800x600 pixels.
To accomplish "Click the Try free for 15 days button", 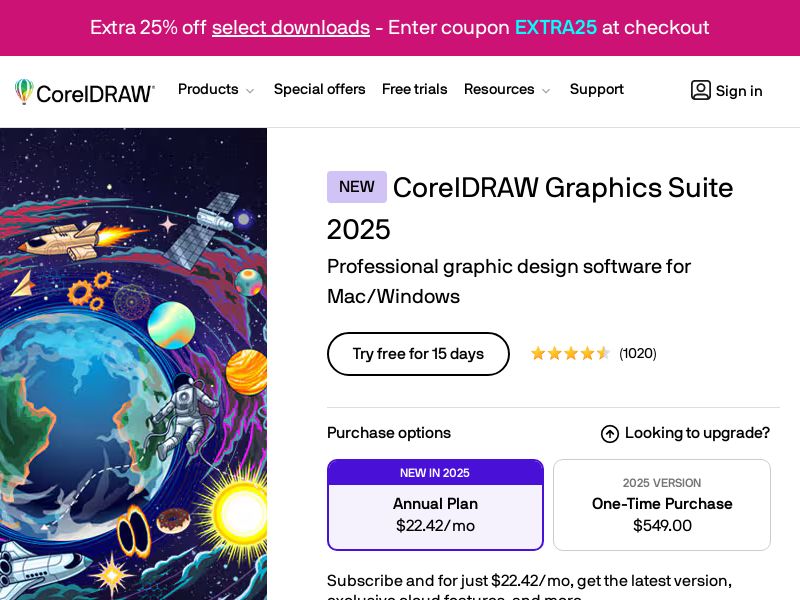I will [x=418, y=353].
